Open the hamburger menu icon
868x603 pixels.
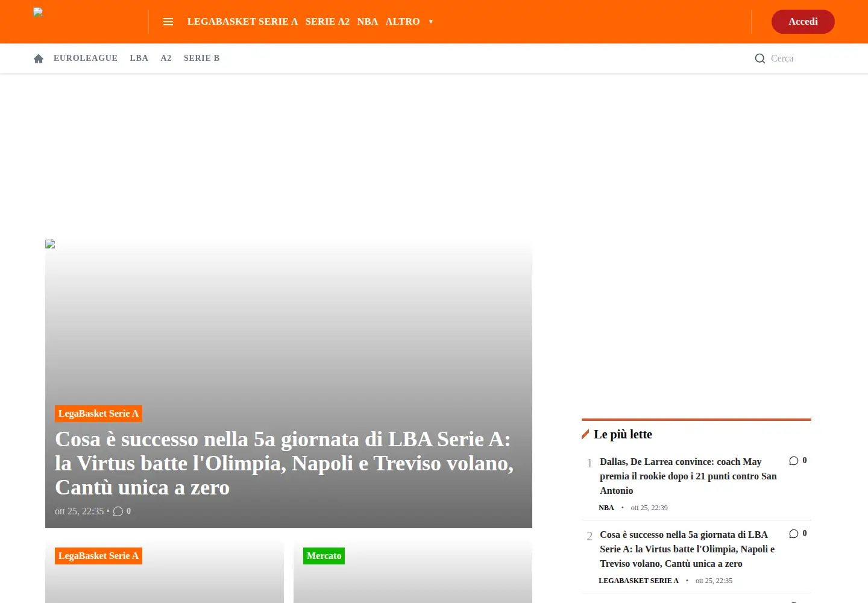coord(168,22)
